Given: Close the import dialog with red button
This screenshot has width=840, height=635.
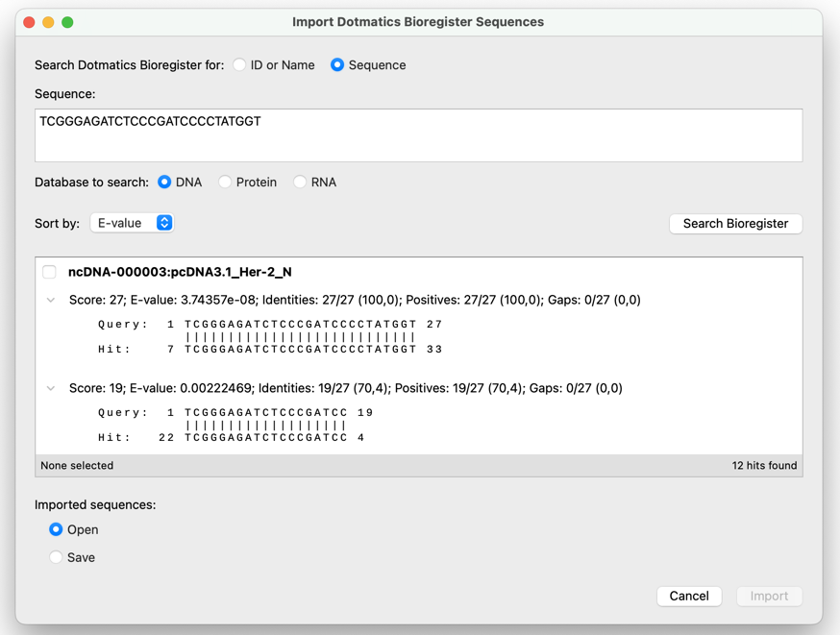Looking at the screenshot, I should (30, 22).
